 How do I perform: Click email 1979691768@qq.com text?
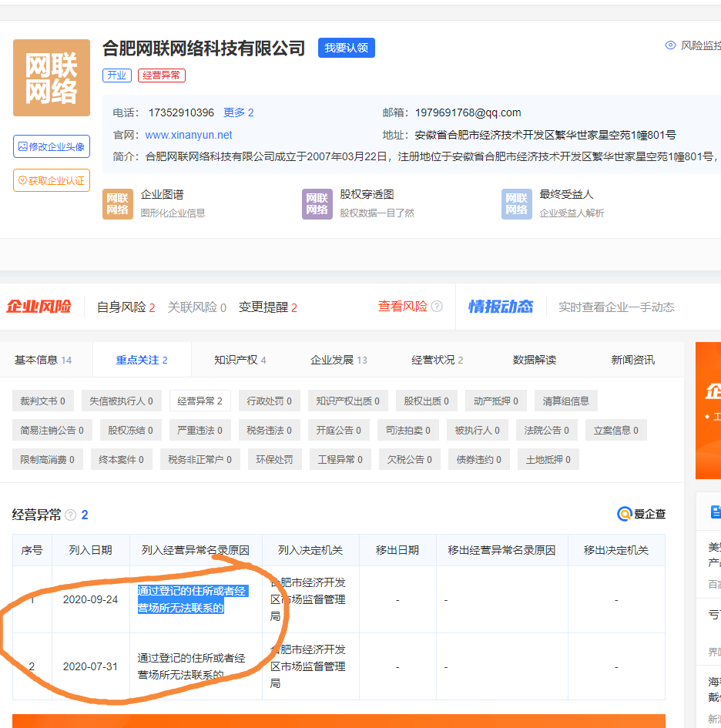468,112
